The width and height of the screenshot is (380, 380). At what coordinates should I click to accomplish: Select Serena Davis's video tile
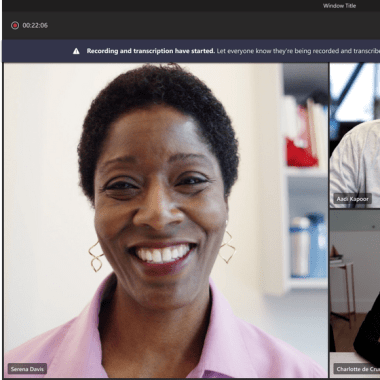point(166,220)
